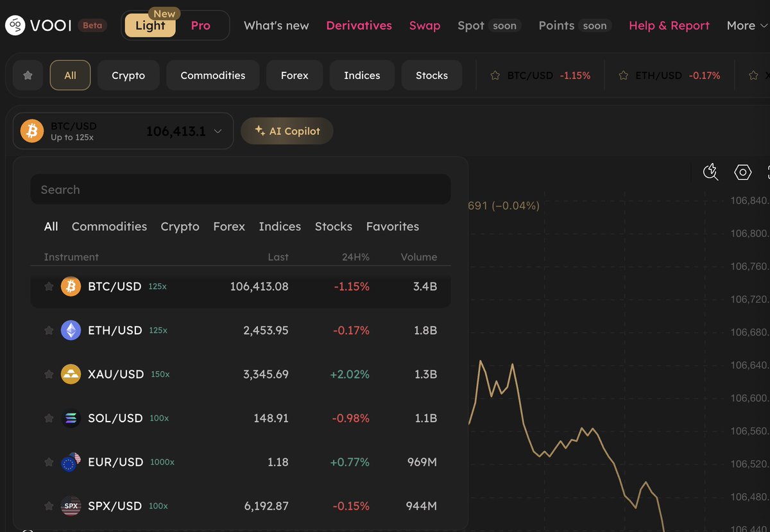Show the Favorites tab in the instrument panel
Viewport: 770px width, 532px height.
tap(393, 227)
